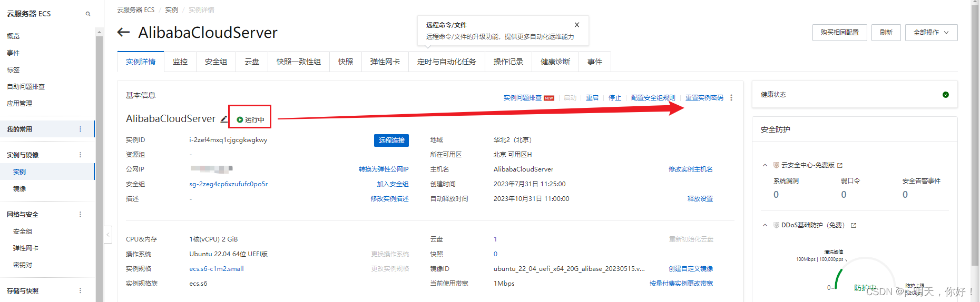Click the 安全告警事件 count value

(x=905, y=195)
